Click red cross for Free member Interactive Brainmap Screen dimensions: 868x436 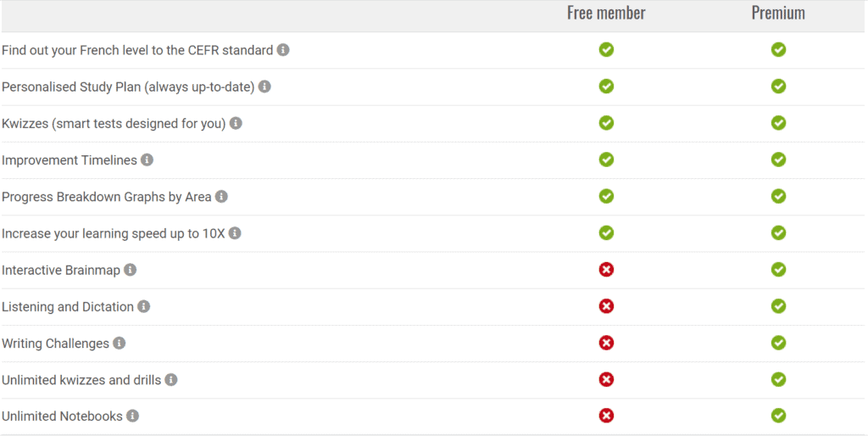[606, 270]
